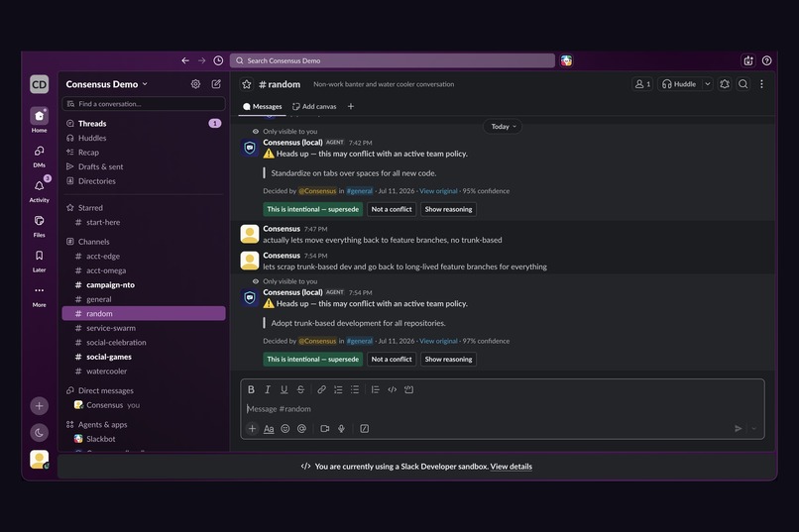
Task: Star the #random channel
Action: [x=247, y=84]
